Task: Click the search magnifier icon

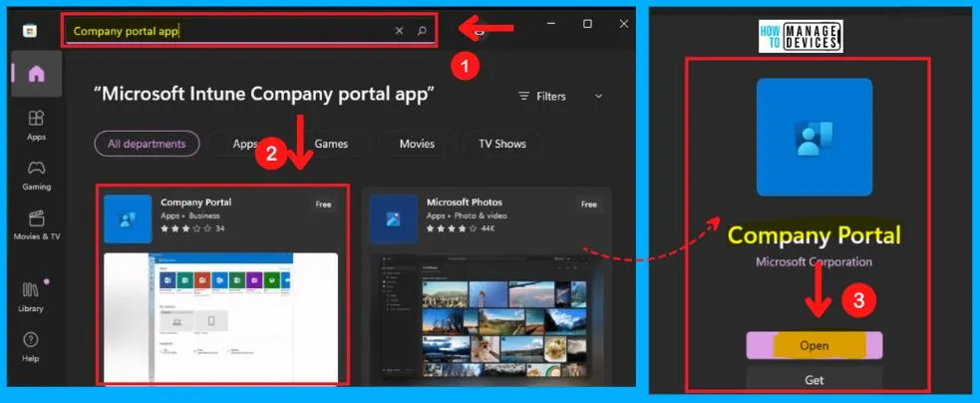Action: [422, 30]
